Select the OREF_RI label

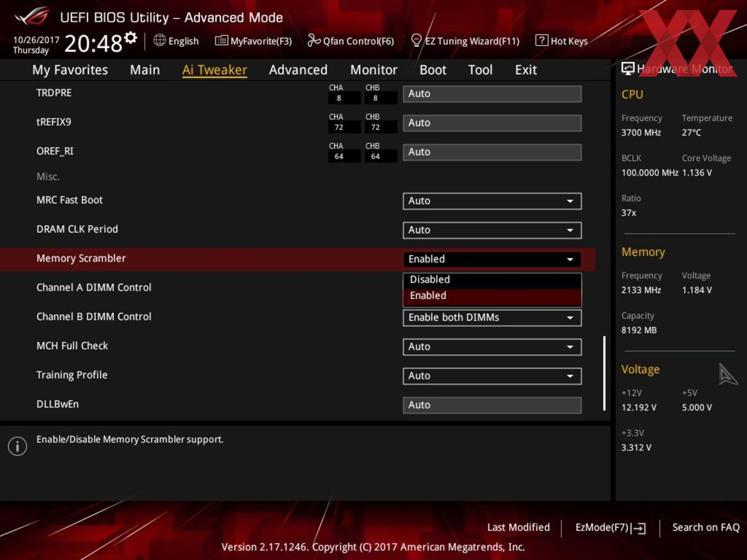tap(54, 152)
